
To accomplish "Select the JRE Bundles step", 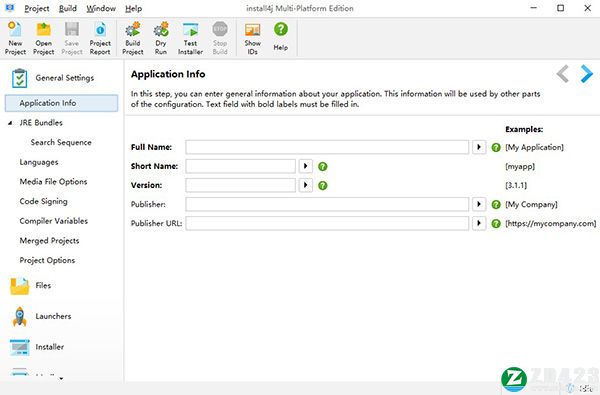I will coord(41,123).
